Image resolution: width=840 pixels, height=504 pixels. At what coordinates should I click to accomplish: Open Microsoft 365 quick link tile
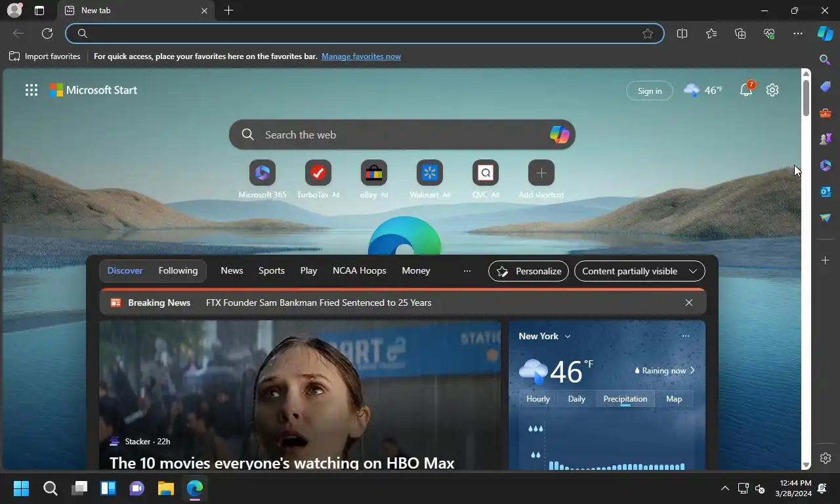click(262, 179)
